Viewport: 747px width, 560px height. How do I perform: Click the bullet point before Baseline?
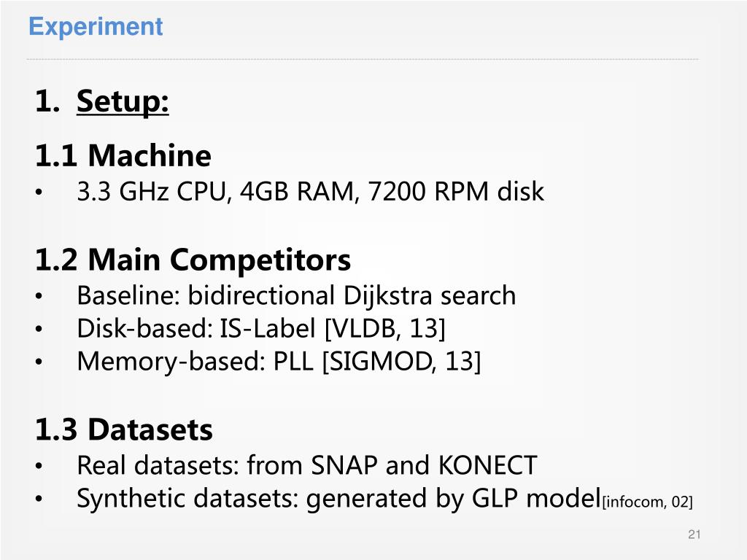coord(39,296)
